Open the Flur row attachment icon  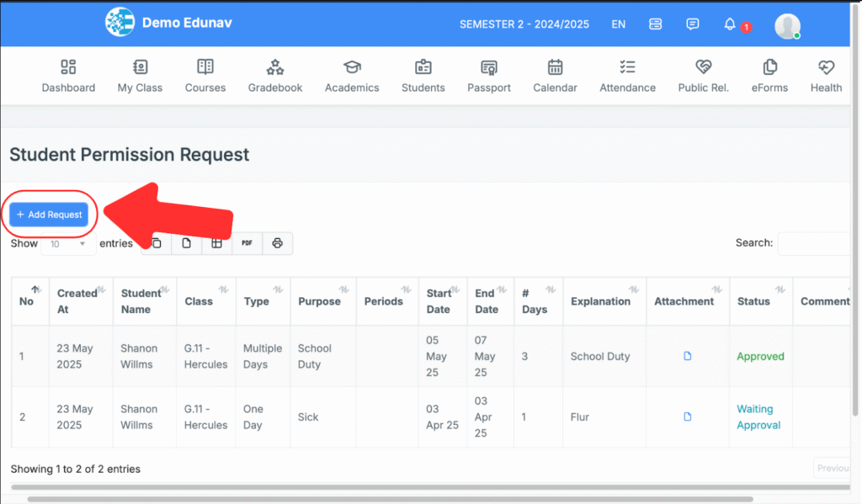click(x=687, y=416)
